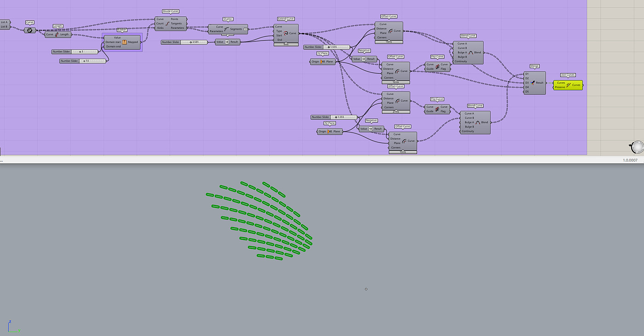Click the List B output
Viewport: 644px width, 336px height.
point(4,26)
